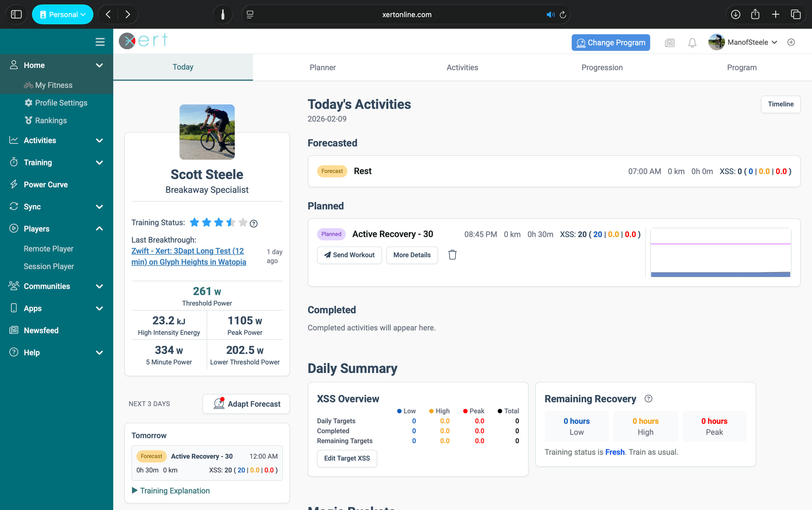Click the Remaining Recovery help icon
Screen dimensions: 812x510
click(x=648, y=398)
